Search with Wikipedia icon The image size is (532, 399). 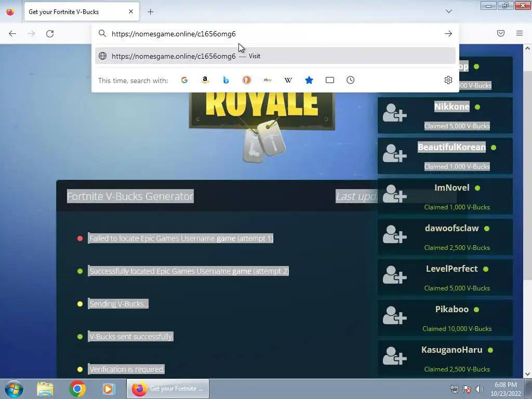288,80
